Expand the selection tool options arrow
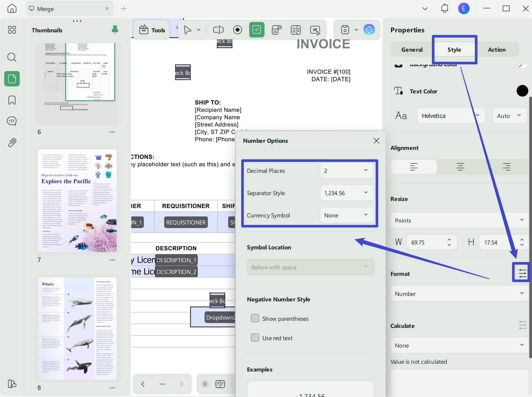Screen dimensions: 532x397 click(x=198, y=30)
